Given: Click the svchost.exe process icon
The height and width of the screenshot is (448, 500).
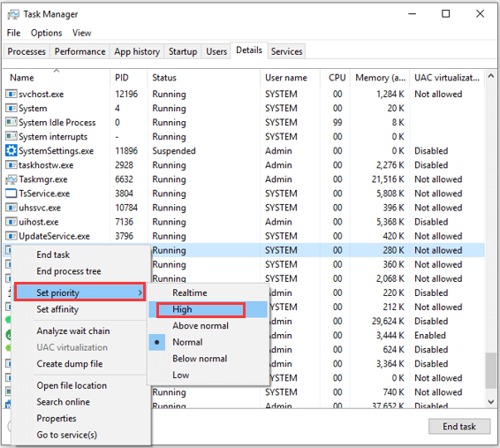Looking at the screenshot, I should coord(11,94).
